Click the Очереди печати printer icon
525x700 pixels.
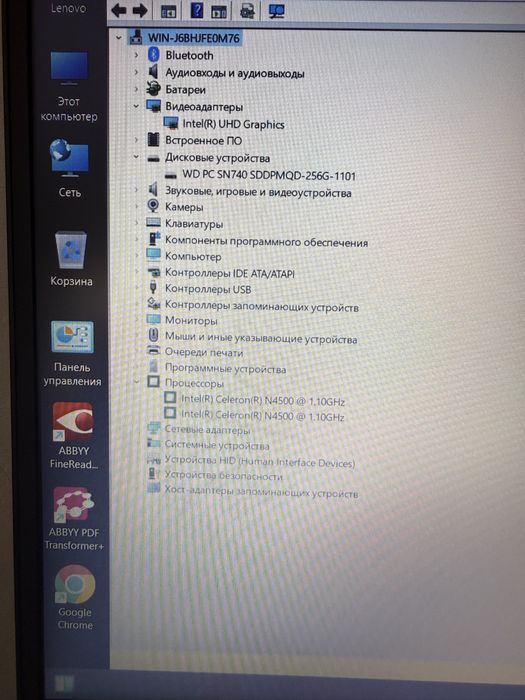click(153, 351)
